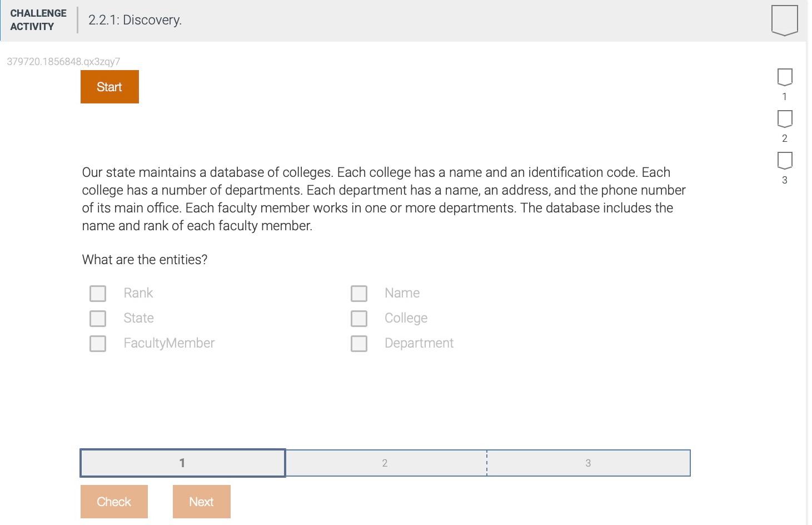This screenshot has width=812, height=525.
Task: Click the large badge icon at top right
Action: (784, 20)
